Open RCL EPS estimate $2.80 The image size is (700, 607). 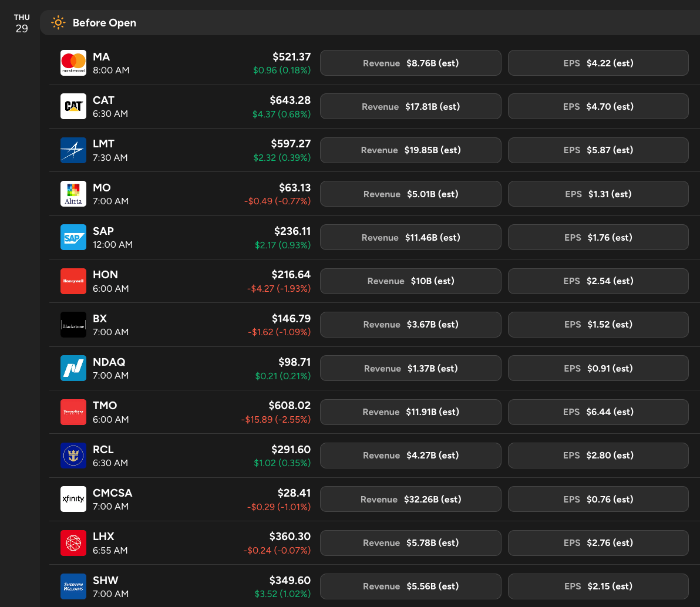click(598, 456)
